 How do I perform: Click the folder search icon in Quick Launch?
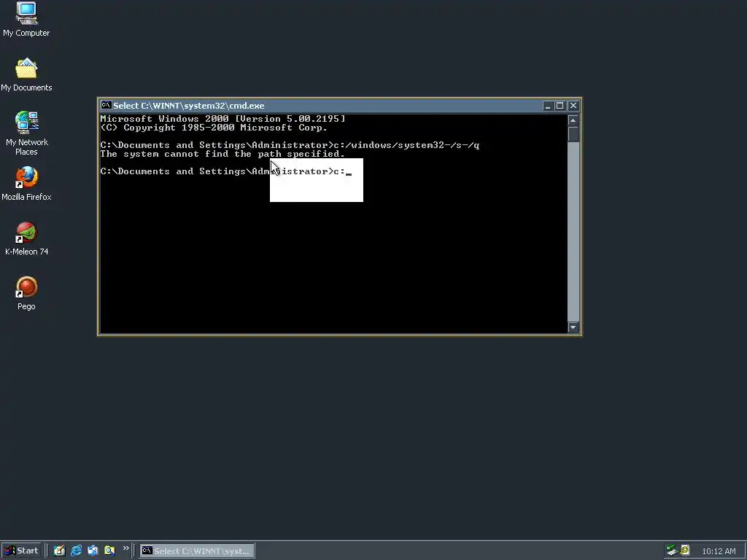(x=109, y=551)
